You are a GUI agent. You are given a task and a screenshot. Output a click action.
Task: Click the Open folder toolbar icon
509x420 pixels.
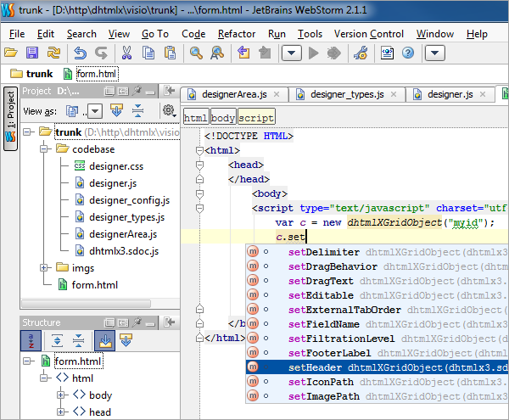point(11,53)
